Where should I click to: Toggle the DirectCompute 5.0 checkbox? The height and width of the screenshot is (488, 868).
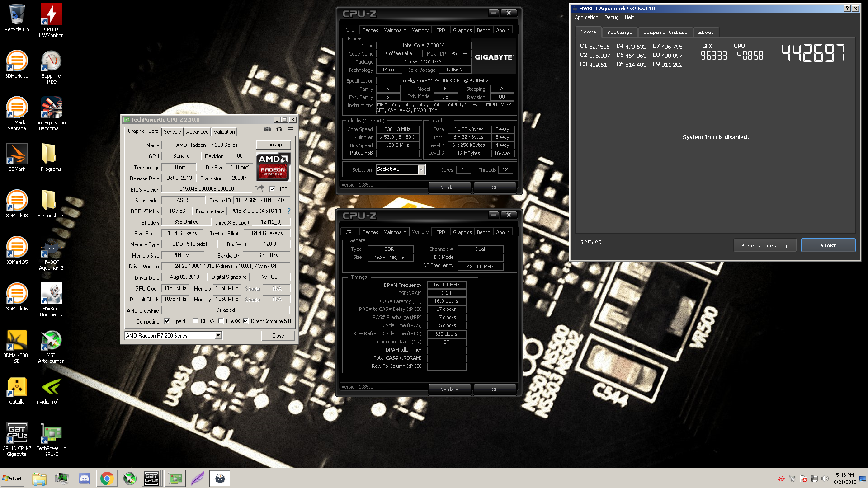click(245, 321)
